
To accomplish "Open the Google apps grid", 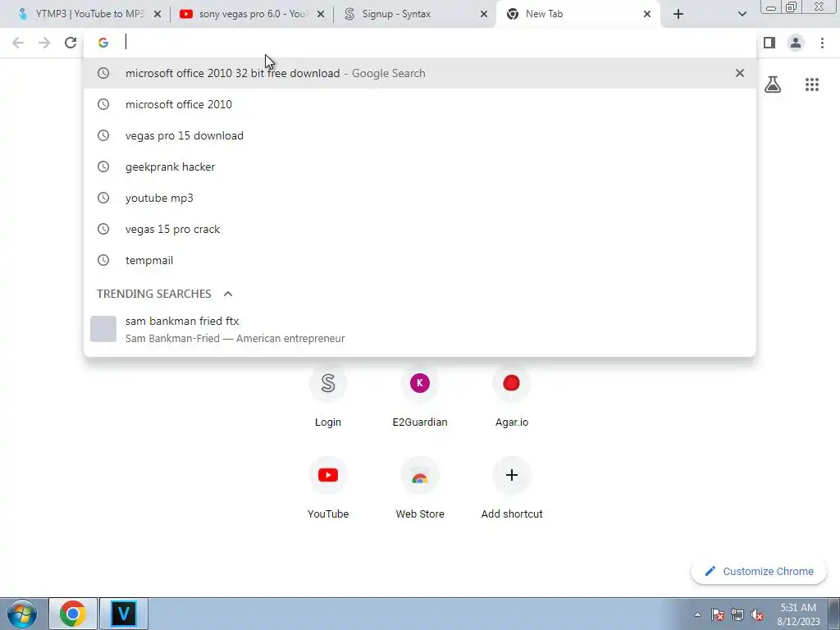I will click(812, 84).
